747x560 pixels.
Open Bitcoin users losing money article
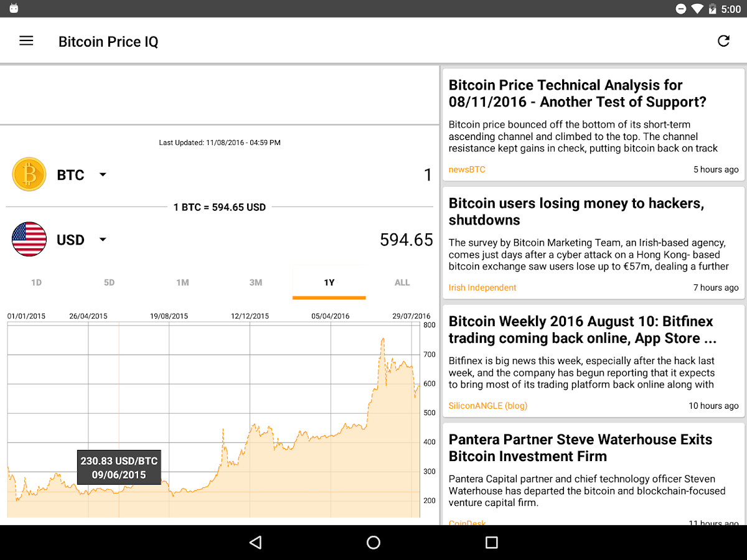tap(593, 243)
